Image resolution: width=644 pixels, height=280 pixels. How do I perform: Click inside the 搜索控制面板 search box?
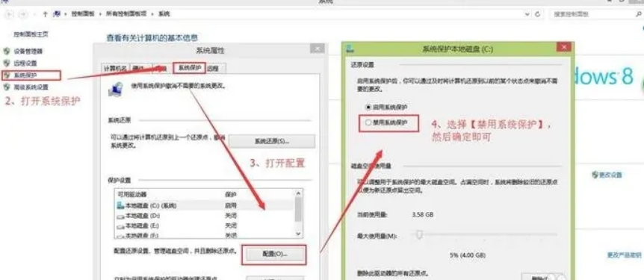(x=596, y=14)
